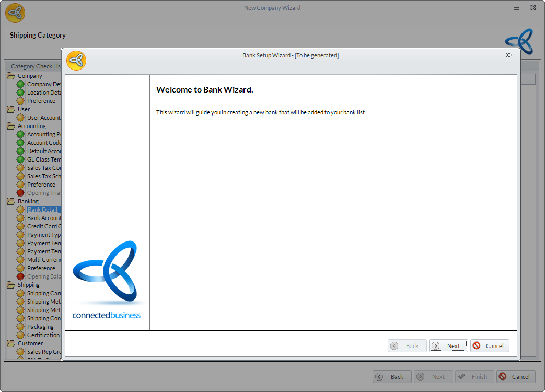Viewport: 545px width, 392px height.
Task: Close the Bank Setup Wizard dialog
Action: click(509, 55)
